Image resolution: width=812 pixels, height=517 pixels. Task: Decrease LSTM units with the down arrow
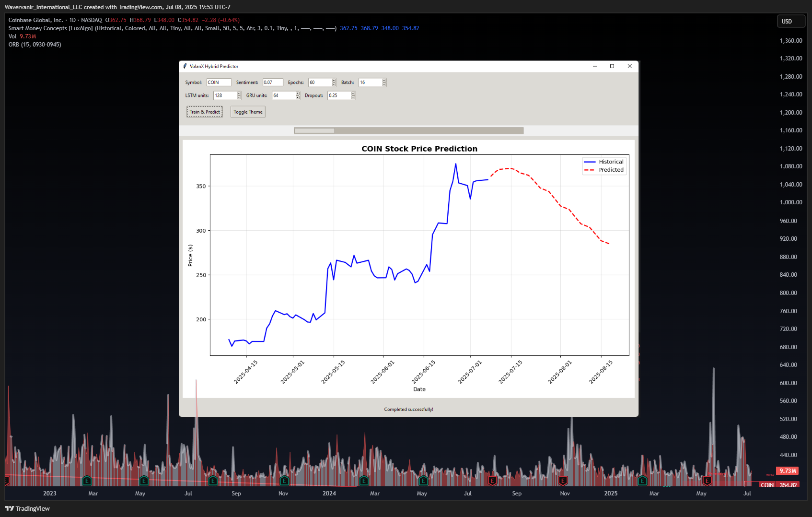[239, 97]
